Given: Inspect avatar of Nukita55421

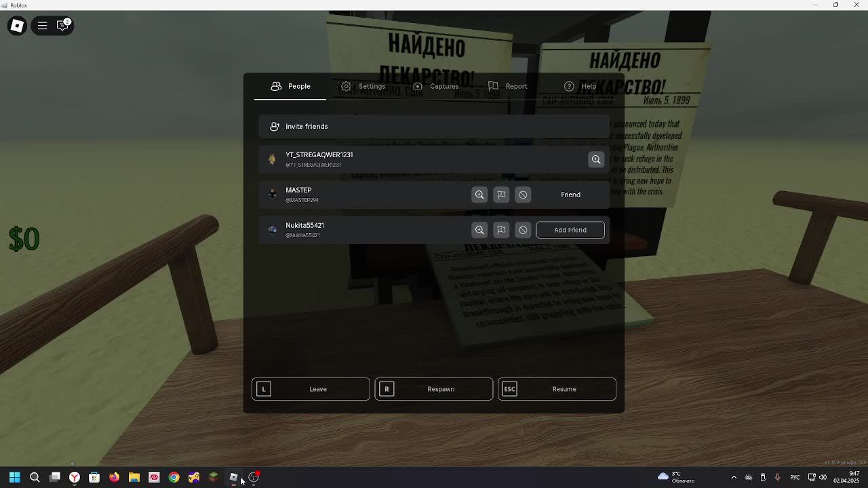Looking at the screenshot, I should click(479, 230).
